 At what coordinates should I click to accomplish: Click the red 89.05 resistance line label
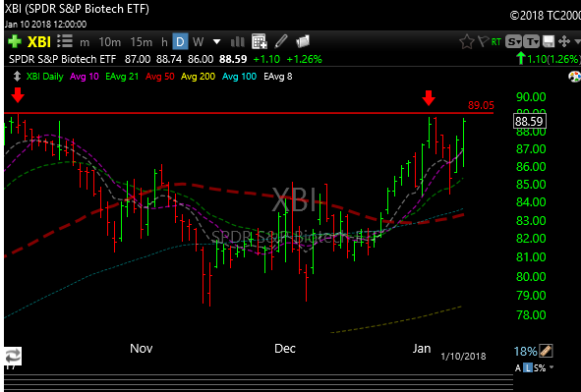click(x=481, y=105)
